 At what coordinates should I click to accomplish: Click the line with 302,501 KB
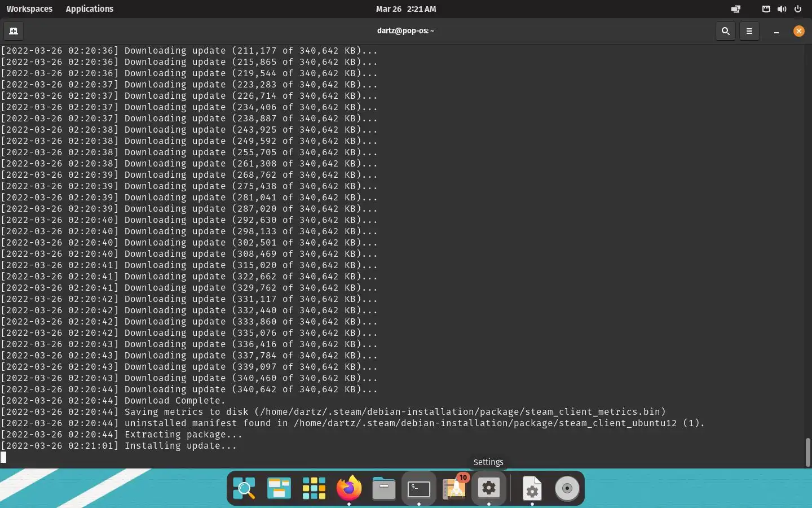pos(189,243)
